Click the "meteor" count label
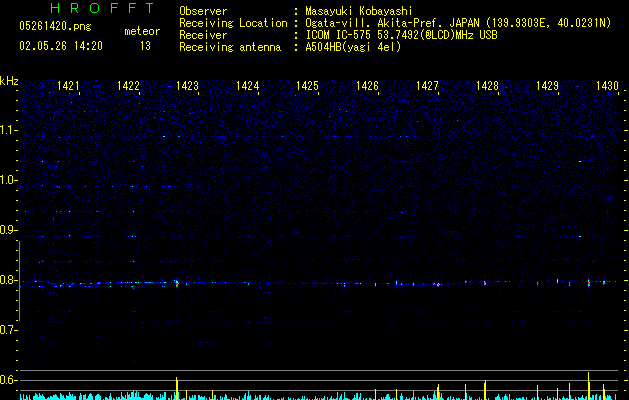The image size is (629, 400). 142,31
